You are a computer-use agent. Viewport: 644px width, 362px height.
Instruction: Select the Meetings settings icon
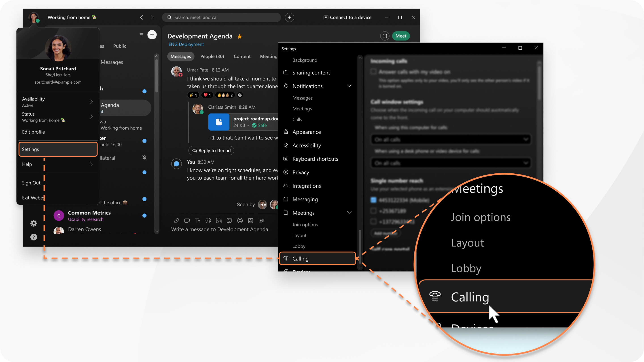click(x=287, y=212)
